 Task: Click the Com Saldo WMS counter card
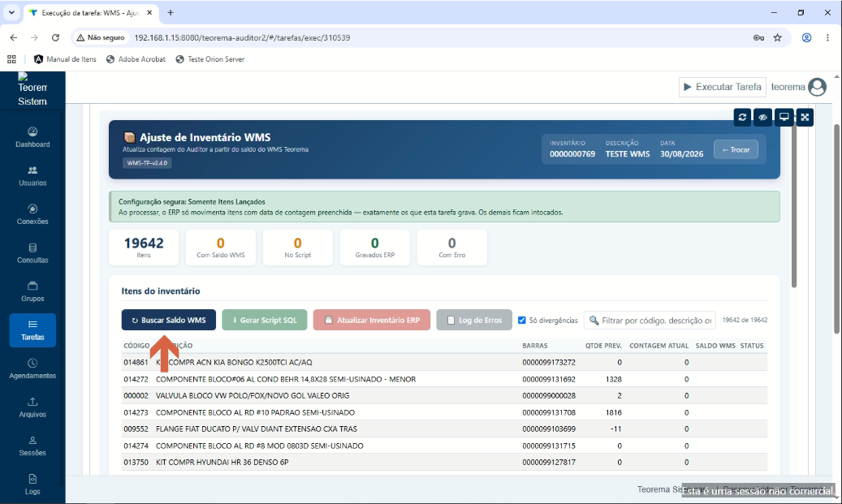[x=221, y=248]
